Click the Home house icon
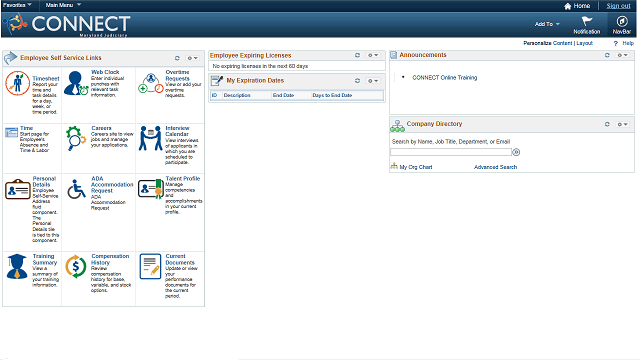 [x=568, y=6]
